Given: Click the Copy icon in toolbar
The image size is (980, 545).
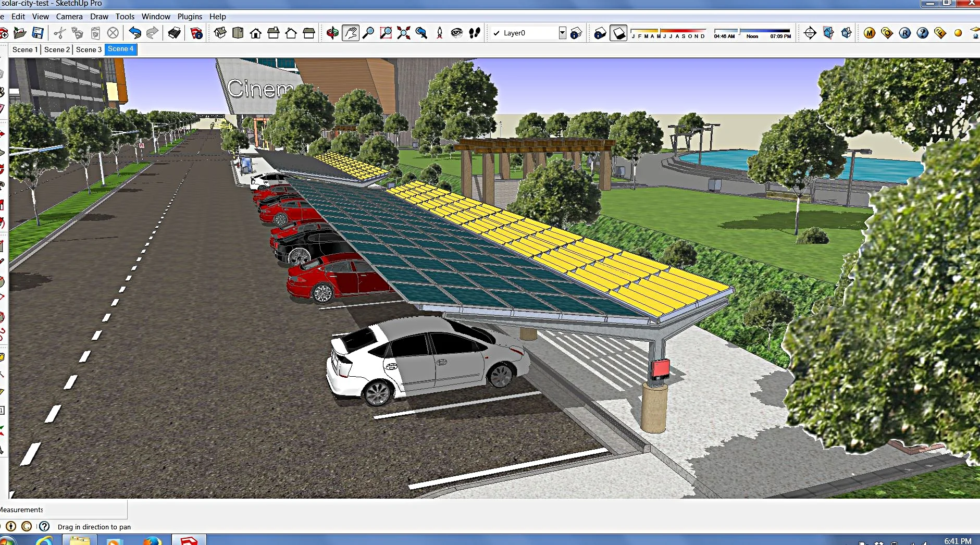Looking at the screenshot, I should [x=78, y=33].
